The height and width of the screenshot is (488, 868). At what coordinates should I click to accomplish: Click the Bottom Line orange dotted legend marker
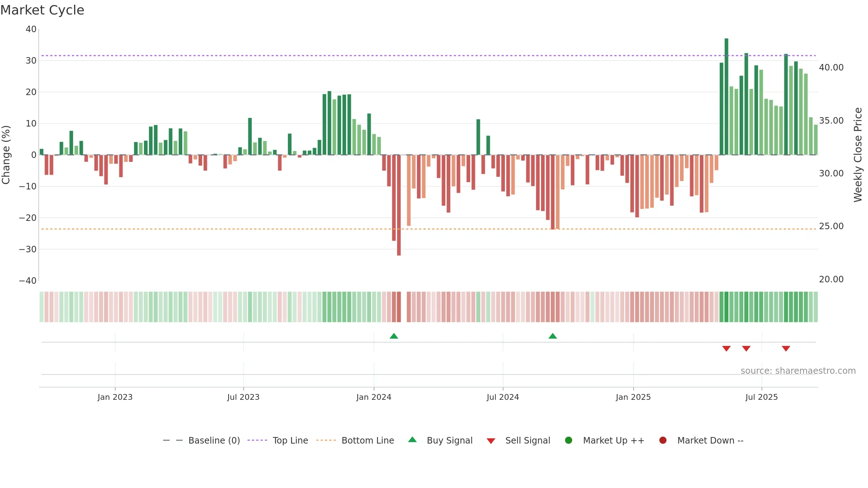point(326,440)
